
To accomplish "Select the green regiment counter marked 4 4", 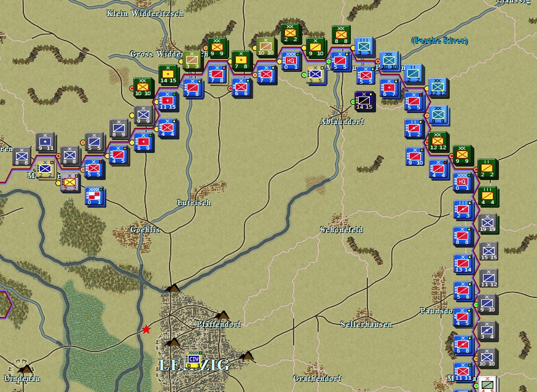I will [488, 197].
